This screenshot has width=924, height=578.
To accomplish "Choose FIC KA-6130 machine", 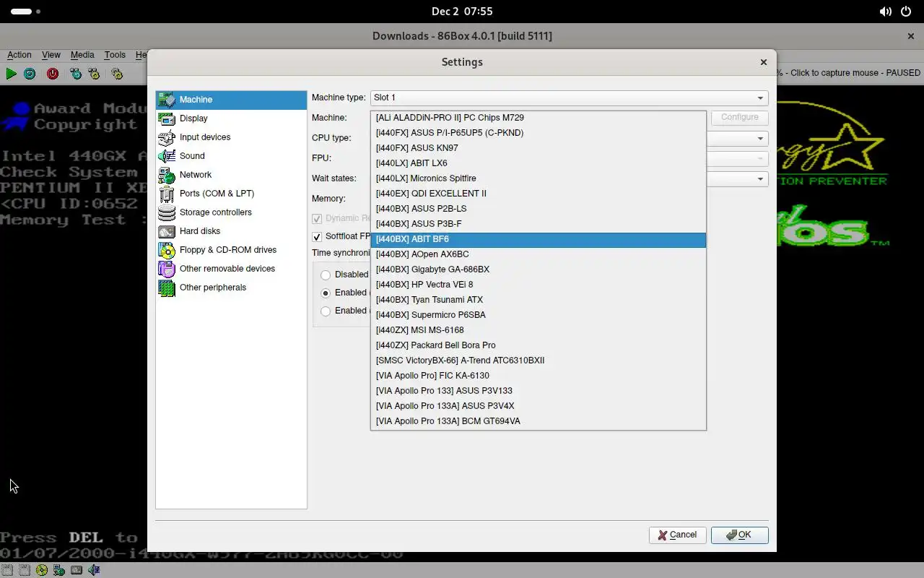I will click(x=539, y=376).
